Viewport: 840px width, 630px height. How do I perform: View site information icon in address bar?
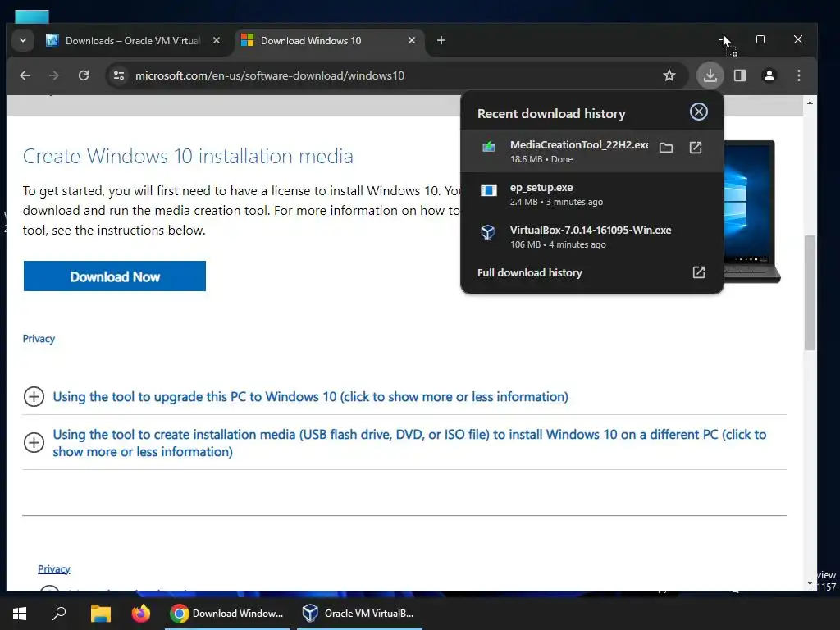tap(119, 75)
